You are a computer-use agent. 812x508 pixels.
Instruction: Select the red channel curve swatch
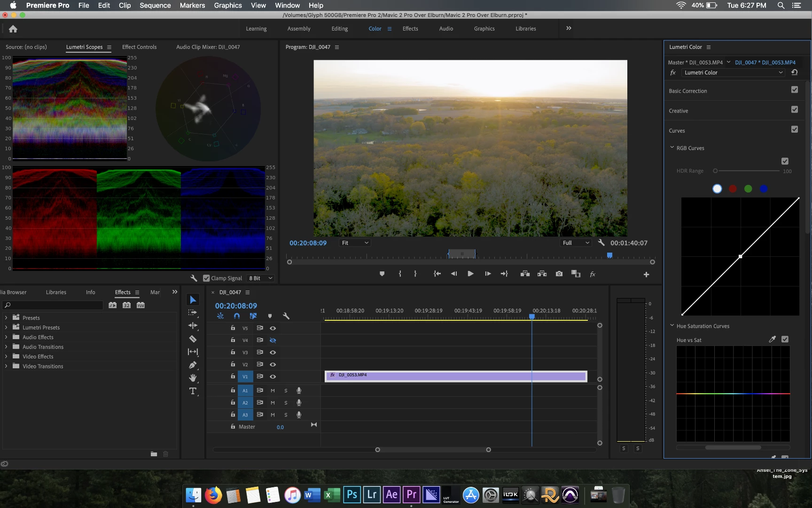click(x=733, y=189)
